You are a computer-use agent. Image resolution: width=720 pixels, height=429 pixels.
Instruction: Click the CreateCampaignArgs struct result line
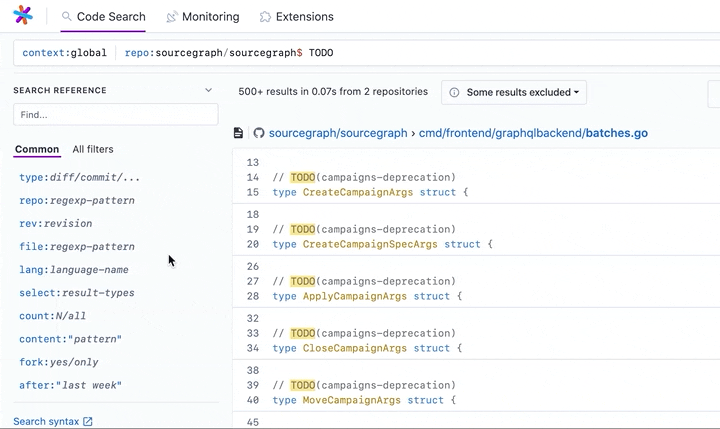click(x=370, y=192)
